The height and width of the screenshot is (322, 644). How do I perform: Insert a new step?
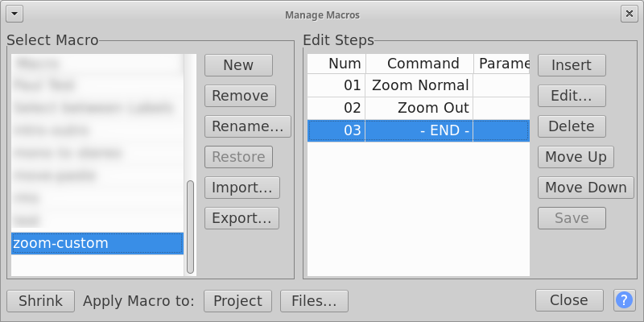(x=572, y=65)
